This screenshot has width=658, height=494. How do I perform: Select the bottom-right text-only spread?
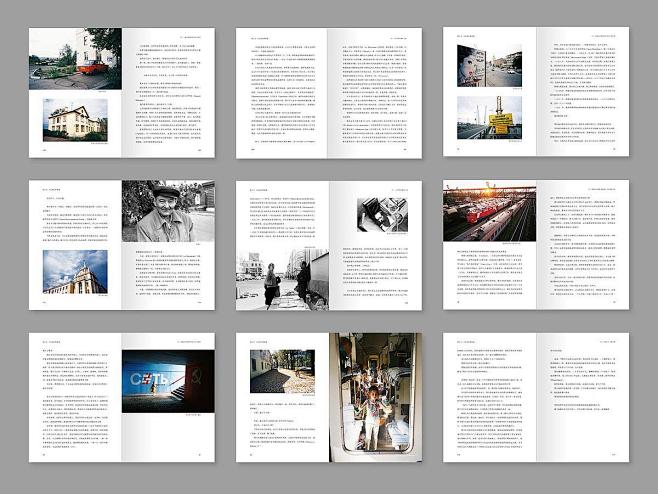click(x=535, y=397)
